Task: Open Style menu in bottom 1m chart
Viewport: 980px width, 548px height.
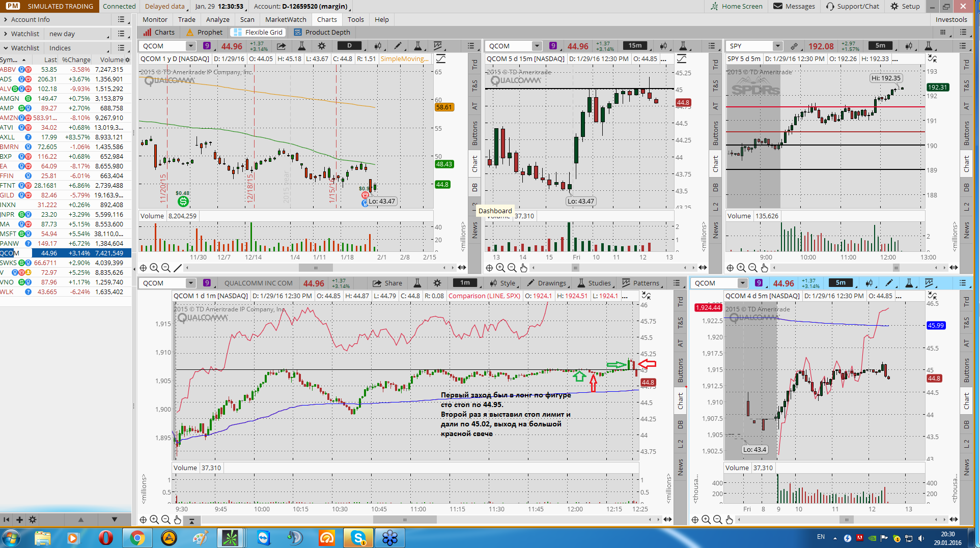Action: [502, 283]
